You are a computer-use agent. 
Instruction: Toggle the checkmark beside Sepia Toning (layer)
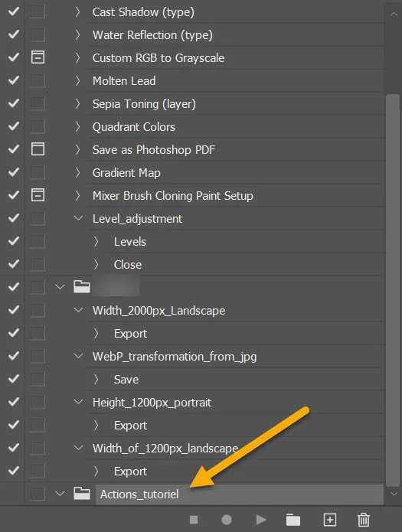click(14, 103)
